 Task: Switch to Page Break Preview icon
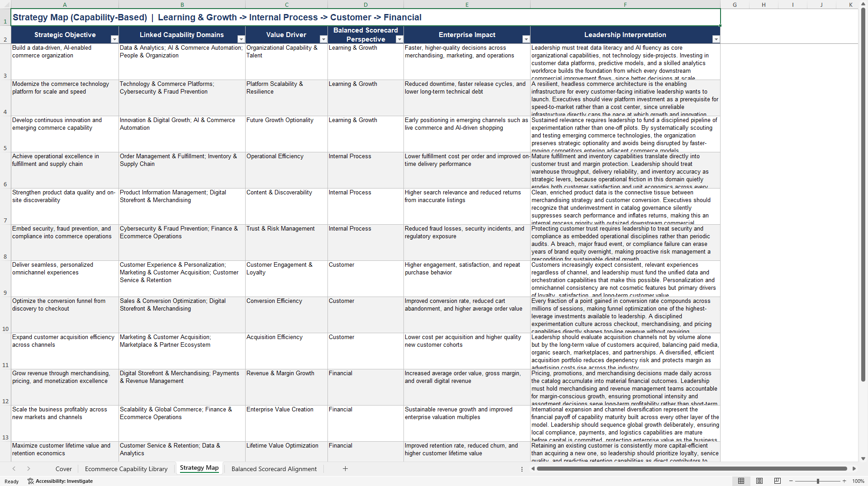tap(778, 481)
